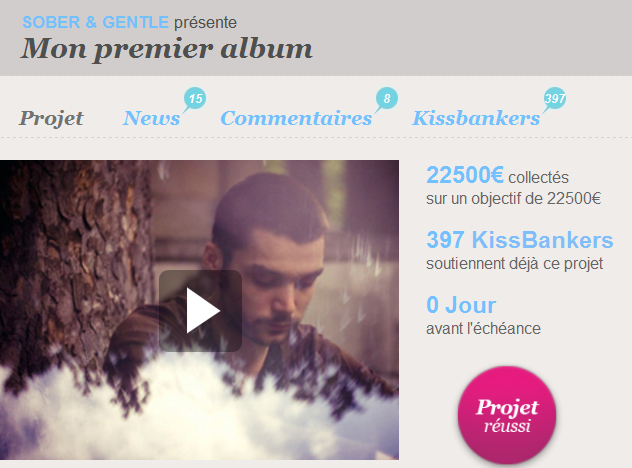Click the sur un objectif de 22500€ text
The width and height of the screenshot is (632, 468).
(x=514, y=199)
